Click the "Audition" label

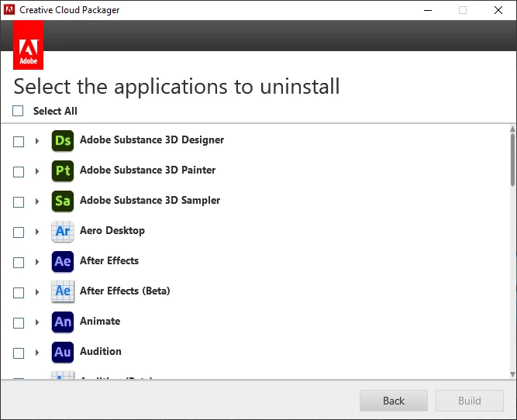[x=101, y=352]
